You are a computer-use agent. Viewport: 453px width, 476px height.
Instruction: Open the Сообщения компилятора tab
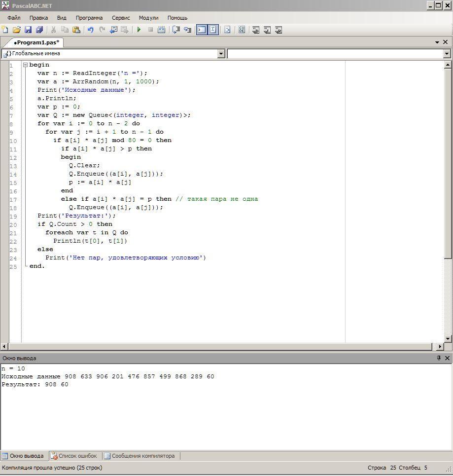click(143, 456)
